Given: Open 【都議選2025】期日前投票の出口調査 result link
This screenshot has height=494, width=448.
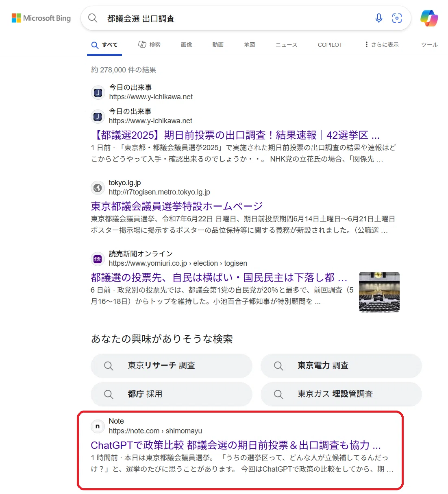Looking at the screenshot, I should point(236,135).
